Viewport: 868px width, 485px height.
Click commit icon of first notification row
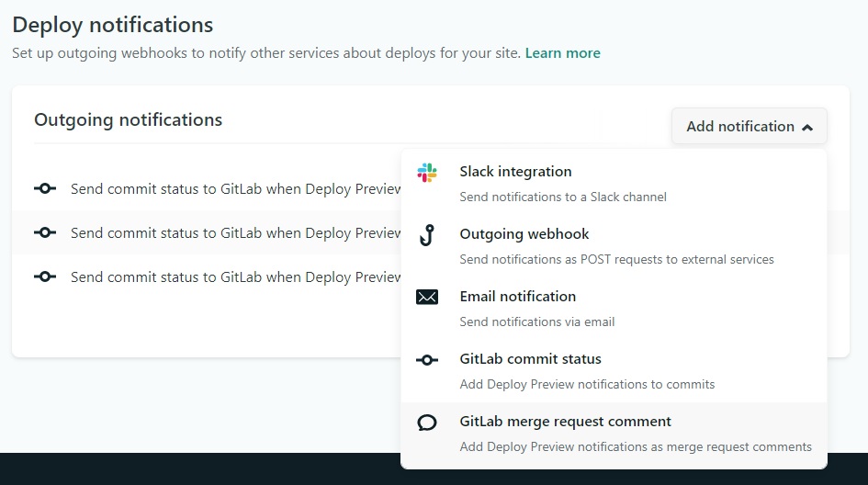(x=45, y=189)
